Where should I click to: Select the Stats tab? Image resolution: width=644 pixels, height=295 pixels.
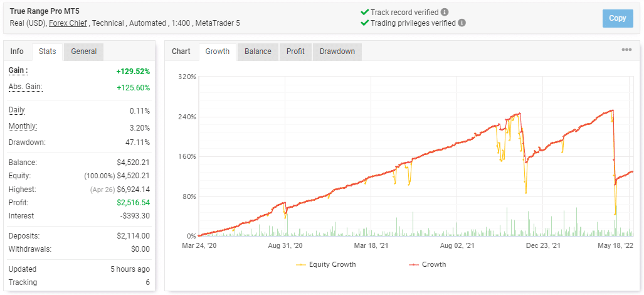tap(48, 51)
